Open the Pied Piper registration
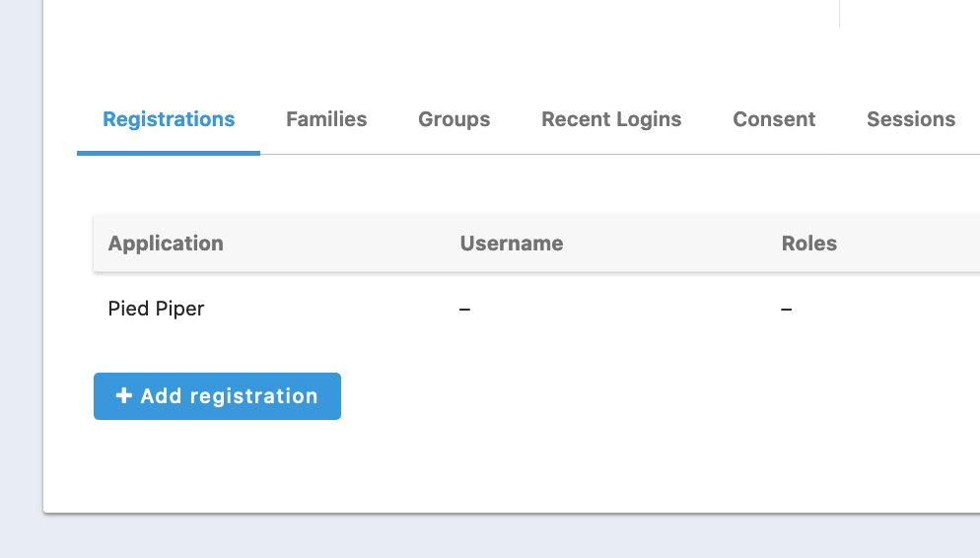Image resolution: width=980 pixels, height=558 pixels. [156, 309]
